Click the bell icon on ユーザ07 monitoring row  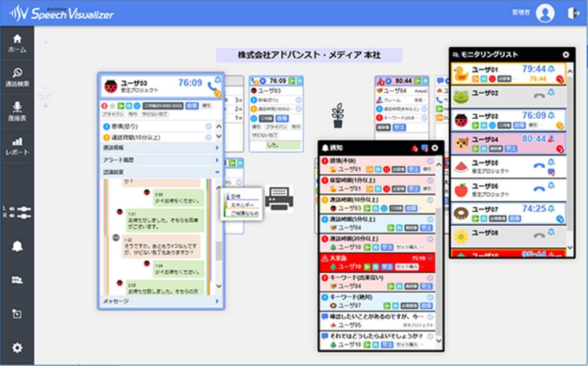551,209
